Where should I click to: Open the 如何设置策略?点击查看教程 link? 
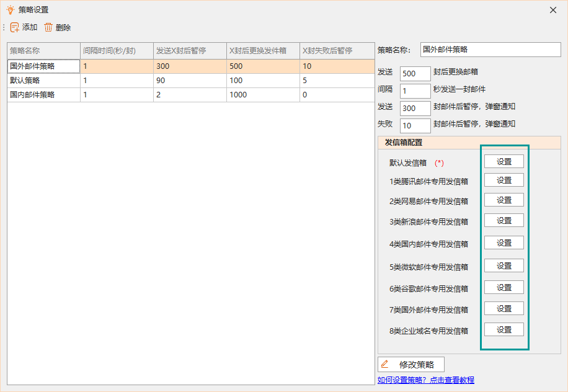[425, 380]
